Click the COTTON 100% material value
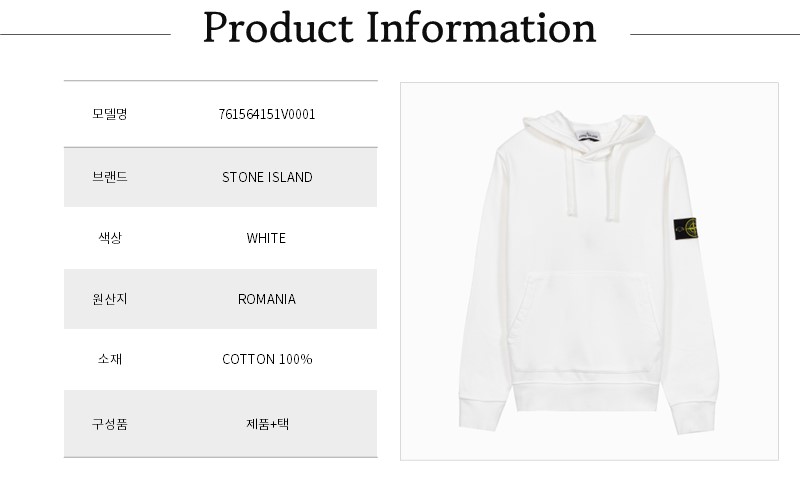The width and height of the screenshot is (800, 491). click(267, 359)
